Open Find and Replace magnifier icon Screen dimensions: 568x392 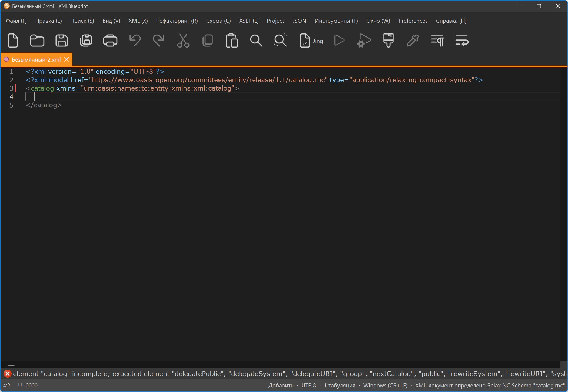click(x=281, y=41)
